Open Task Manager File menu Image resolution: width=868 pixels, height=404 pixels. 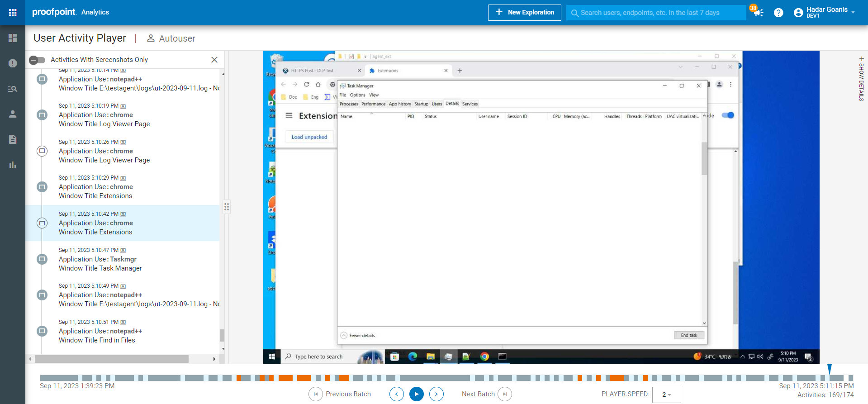tap(343, 95)
